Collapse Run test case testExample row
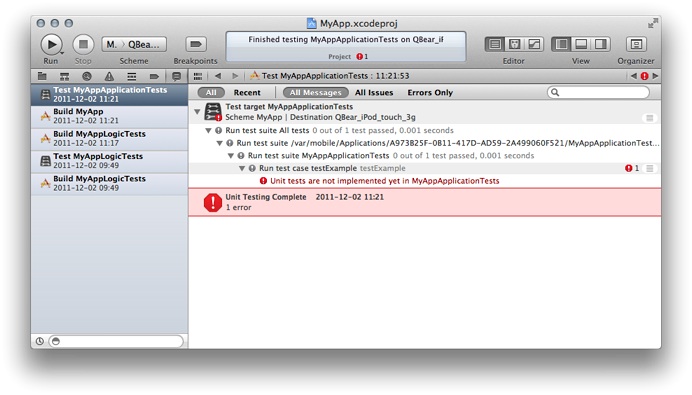 (242, 168)
